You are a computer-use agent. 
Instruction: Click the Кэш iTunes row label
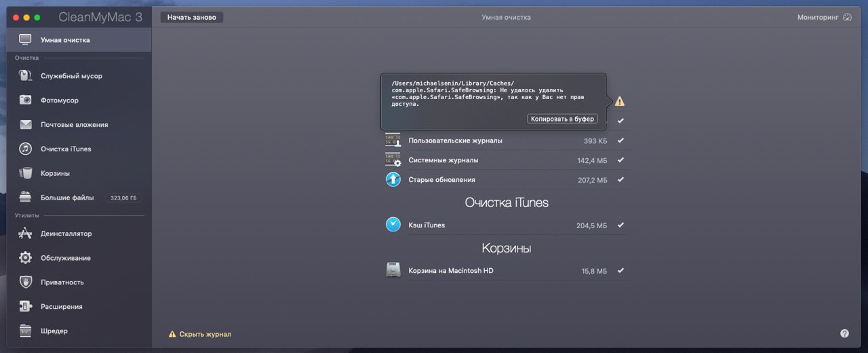(x=427, y=225)
